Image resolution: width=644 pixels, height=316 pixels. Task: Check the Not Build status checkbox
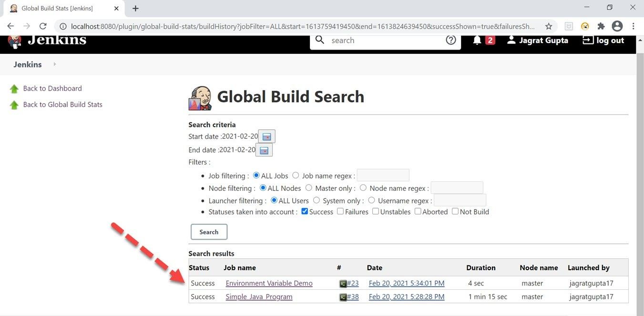tap(455, 211)
